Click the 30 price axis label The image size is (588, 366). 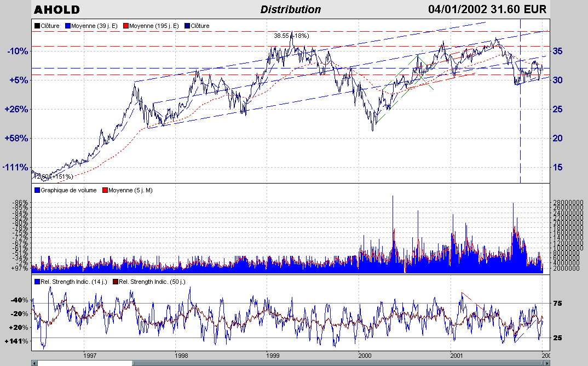557,80
